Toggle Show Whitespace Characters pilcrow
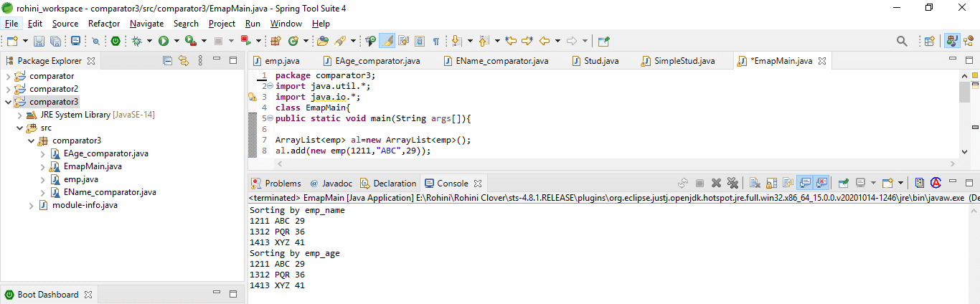 (435, 42)
